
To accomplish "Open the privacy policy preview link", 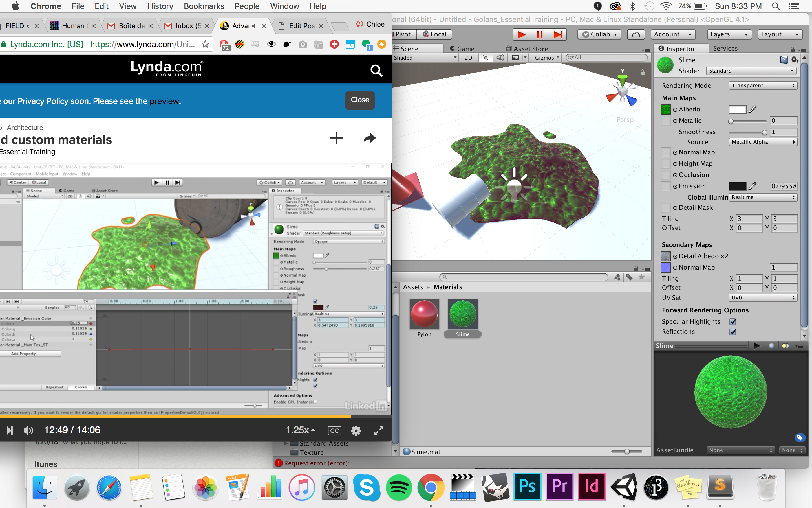I will click(164, 101).
